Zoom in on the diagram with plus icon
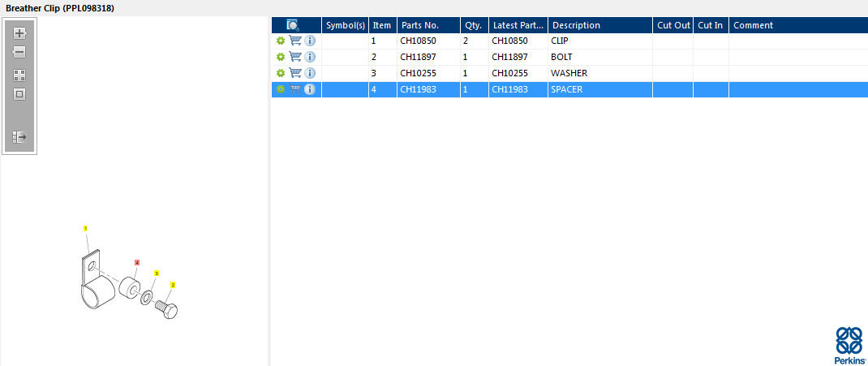Screen dimensions: 868x366 pyautogui.click(x=19, y=33)
